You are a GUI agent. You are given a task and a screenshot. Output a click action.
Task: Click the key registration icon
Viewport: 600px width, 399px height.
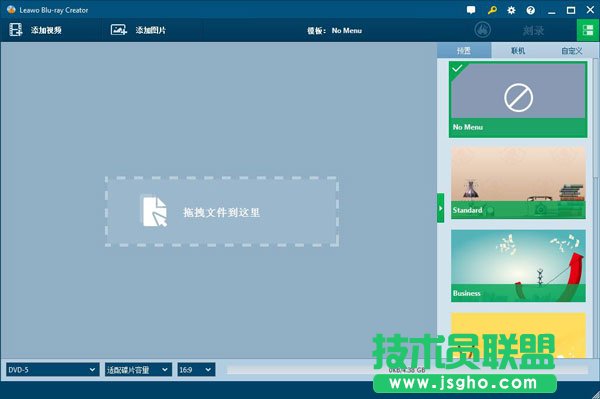pyautogui.click(x=492, y=10)
